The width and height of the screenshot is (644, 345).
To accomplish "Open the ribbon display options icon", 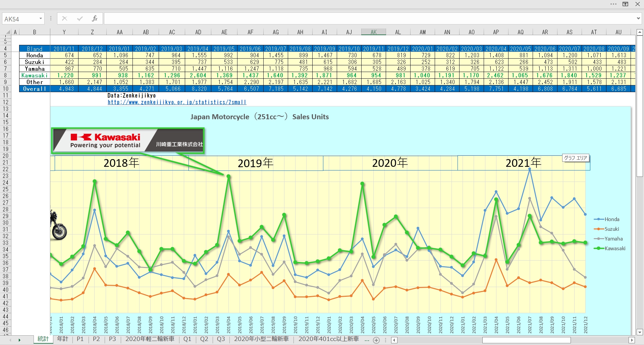I will pyautogui.click(x=626, y=4).
